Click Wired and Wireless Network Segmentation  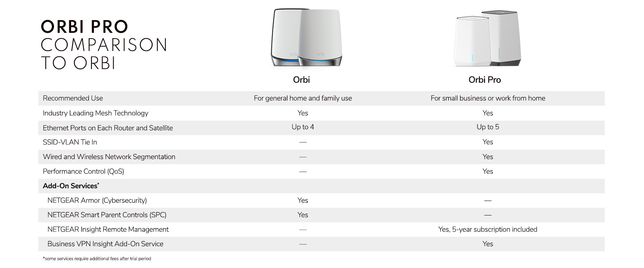[109, 157]
